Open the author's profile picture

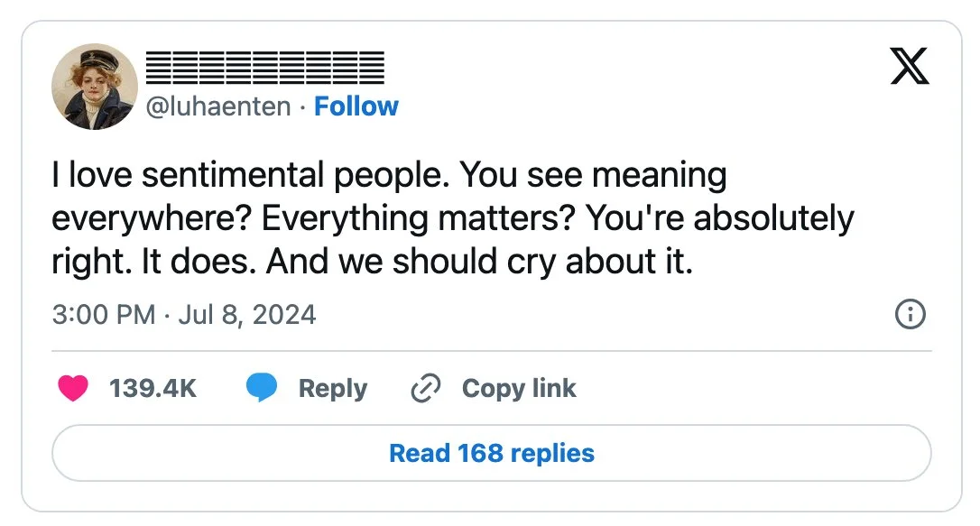click(95, 87)
